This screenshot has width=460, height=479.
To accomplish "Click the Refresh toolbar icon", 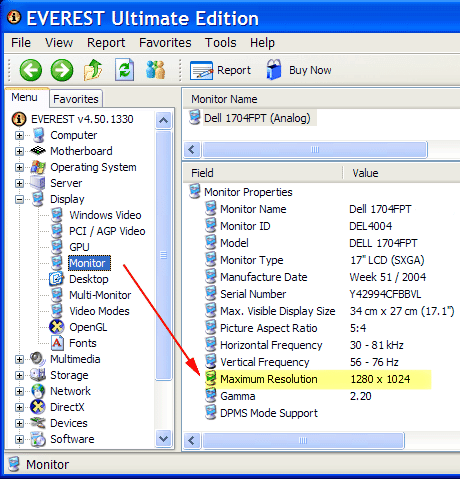I will (x=124, y=70).
